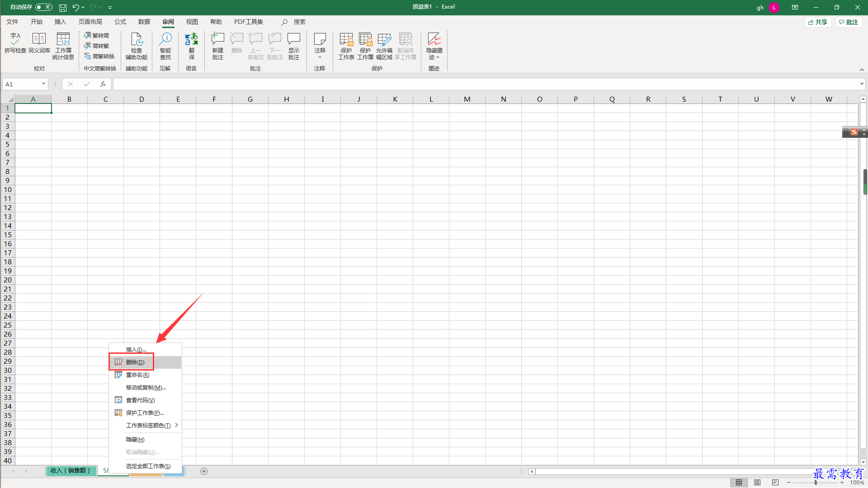Switch to Page Layout view icon
Image resolution: width=868 pixels, height=488 pixels.
757,483
